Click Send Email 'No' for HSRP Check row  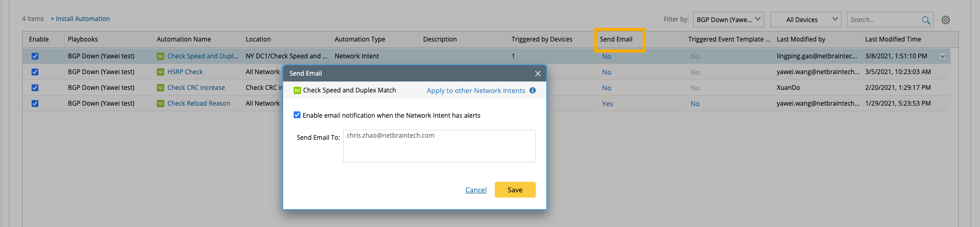pyautogui.click(x=607, y=72)
